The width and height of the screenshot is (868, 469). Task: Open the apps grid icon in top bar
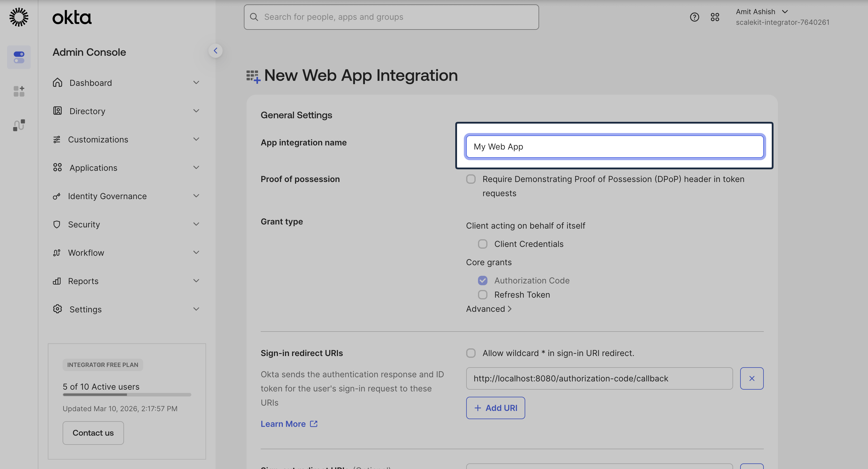[x=715, y=17]
